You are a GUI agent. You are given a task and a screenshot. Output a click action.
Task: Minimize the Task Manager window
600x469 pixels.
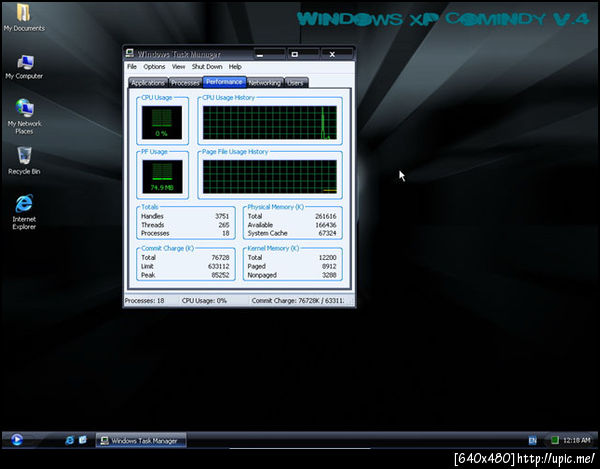pos(269,54)
